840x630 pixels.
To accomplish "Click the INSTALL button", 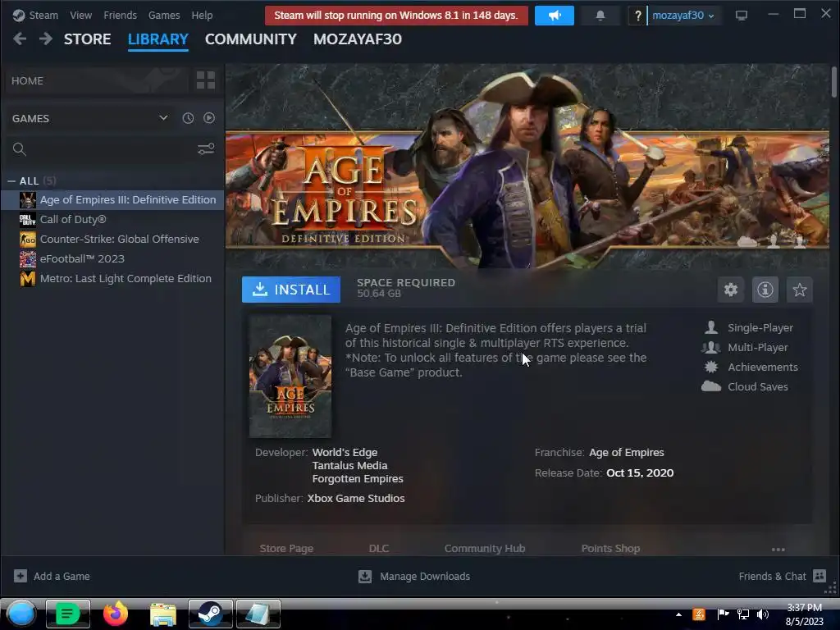I will 291,290.
